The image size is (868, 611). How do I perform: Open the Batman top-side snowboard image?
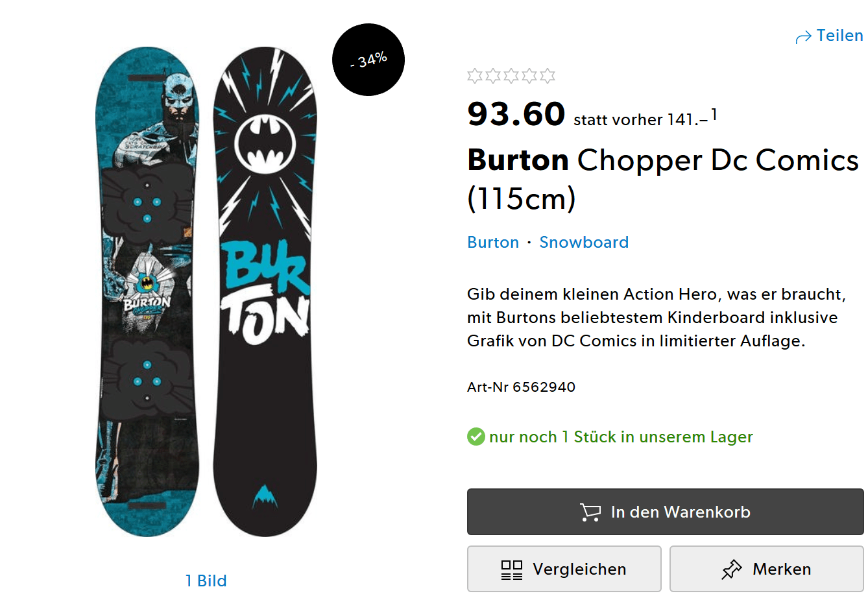point(147,292)
